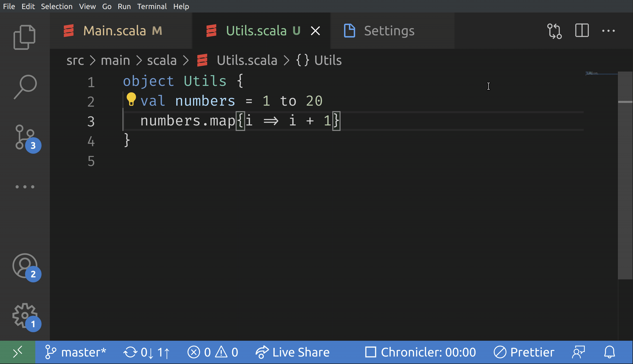Toggle Prettier formatter status item
The image size is (633, 364).
pyautogui.click(x=524, y=352)
